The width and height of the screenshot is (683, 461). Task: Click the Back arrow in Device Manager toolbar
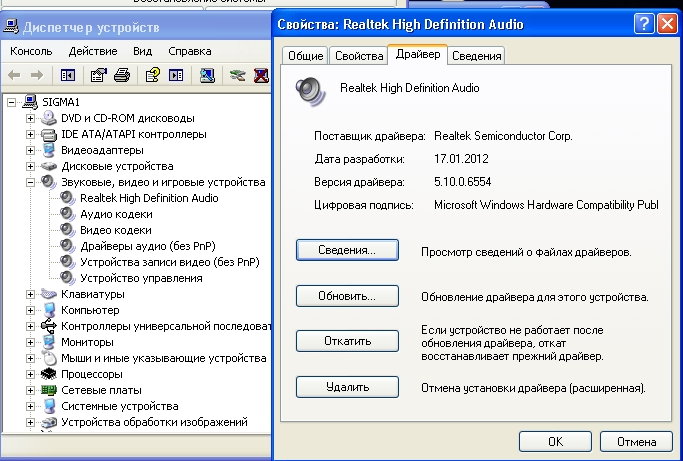click(14, 75)
